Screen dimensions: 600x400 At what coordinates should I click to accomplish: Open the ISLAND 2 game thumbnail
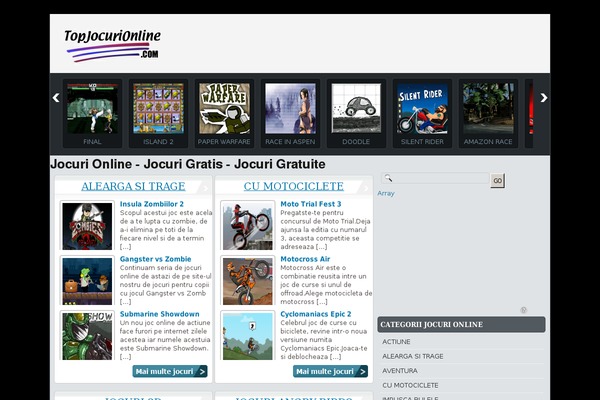click(158, 109)
